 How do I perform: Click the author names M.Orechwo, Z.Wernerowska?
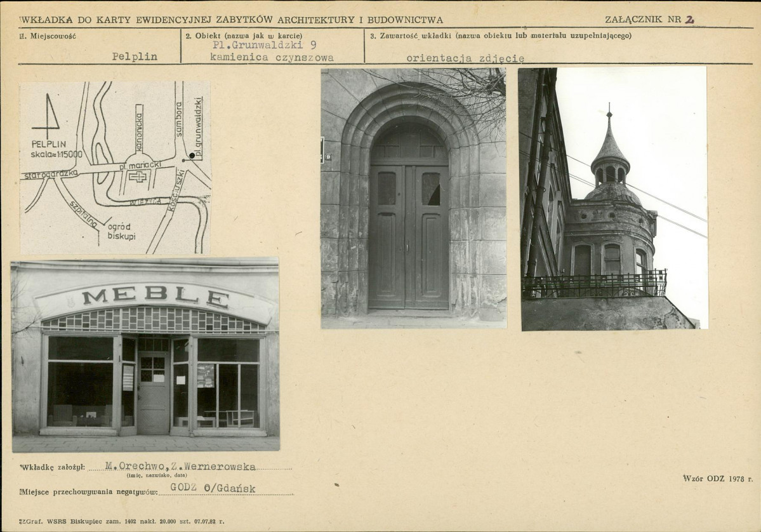(180, 467)
